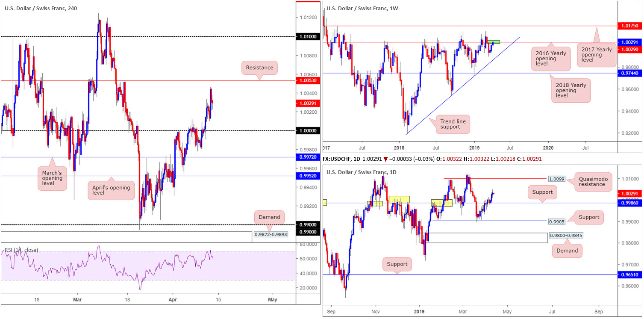Click the Support callout above the 0.96510 line
644x319 pixels.
[x=397, y=264]
